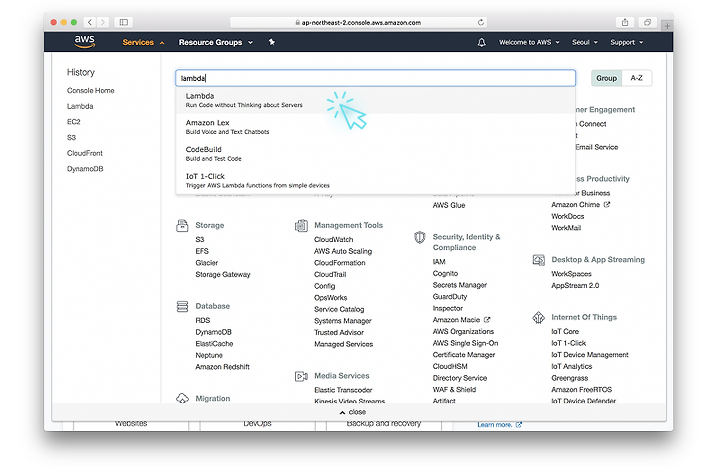Open WorkSpaces service
Viewport: 720px width, 467px height.
[571, 274]
